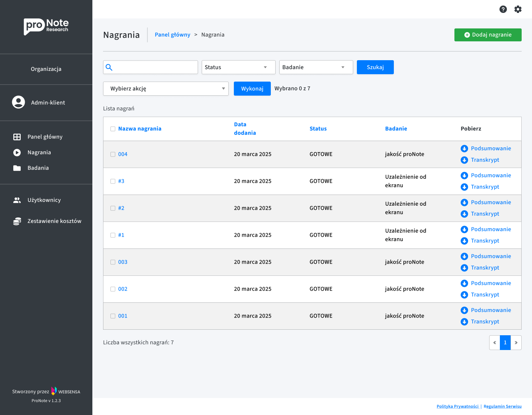Click the Wykonaj button
The width and height of the screenshot is (532, 415).
(x=252, y=89)
